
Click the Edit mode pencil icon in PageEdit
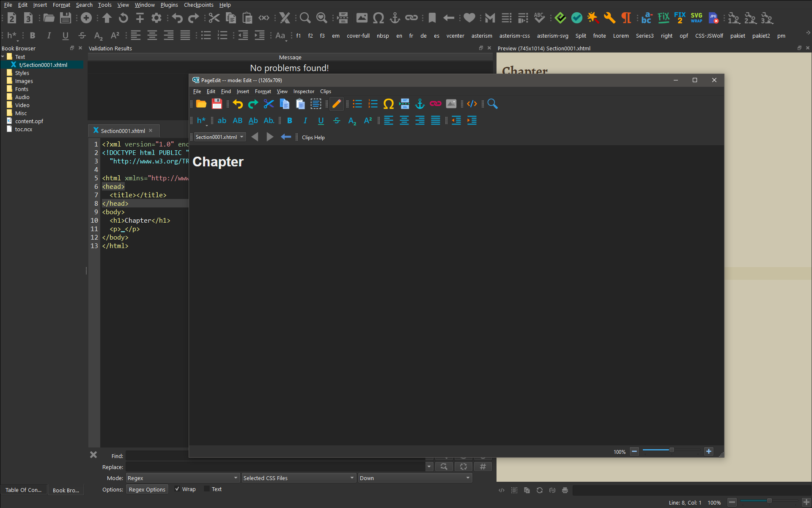click(336, 104)
